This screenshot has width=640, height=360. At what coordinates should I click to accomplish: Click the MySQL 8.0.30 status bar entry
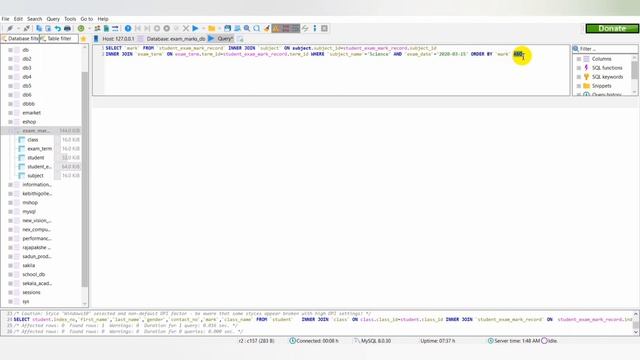click(373, 341)
